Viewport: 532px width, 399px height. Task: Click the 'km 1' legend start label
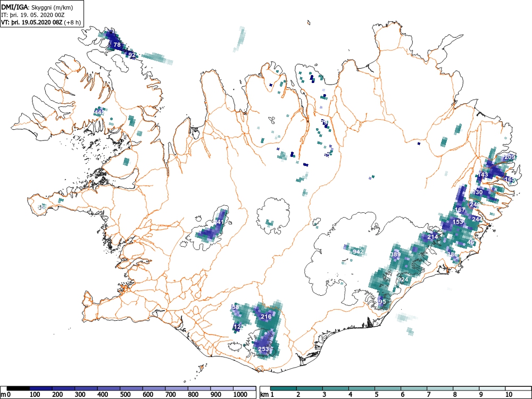[268, 395]
